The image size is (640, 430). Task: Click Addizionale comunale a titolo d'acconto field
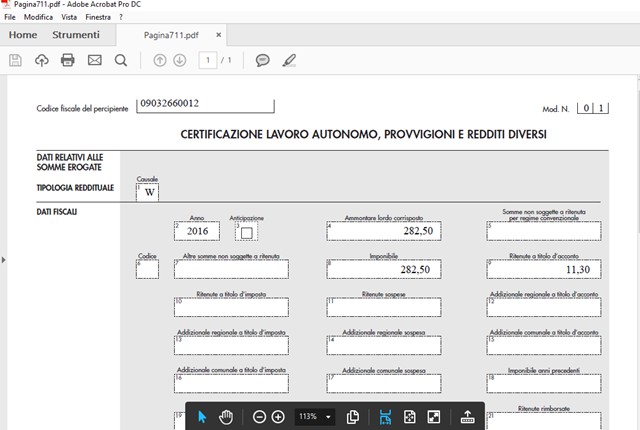[544, 346]
